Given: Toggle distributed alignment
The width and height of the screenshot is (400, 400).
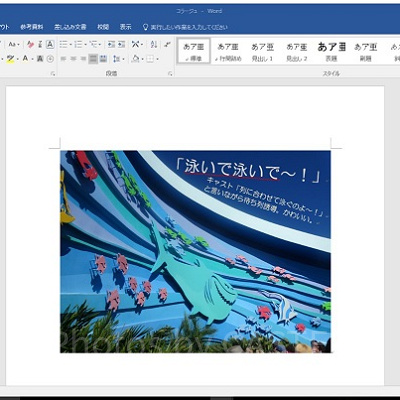Looking at the screenshot, I should [103, 59].
